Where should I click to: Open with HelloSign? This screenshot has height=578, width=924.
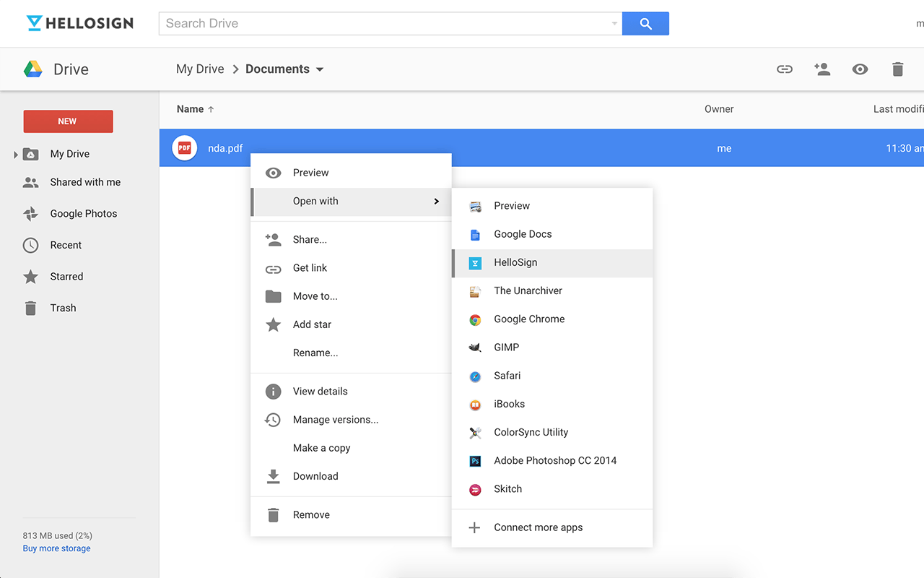(x=552, y=262)
